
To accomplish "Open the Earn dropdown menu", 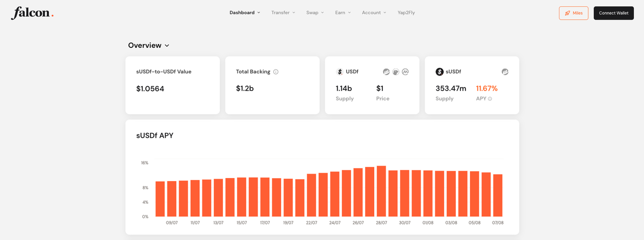I will (x=343, y=13).
